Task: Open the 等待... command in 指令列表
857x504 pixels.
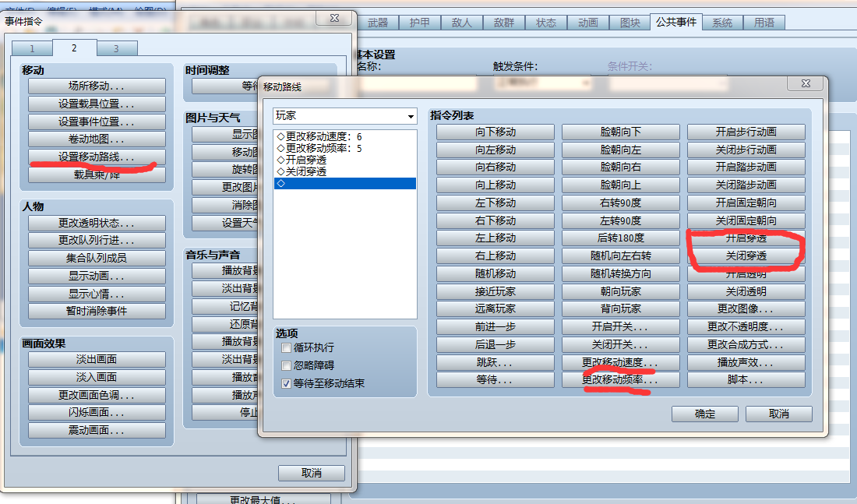Action: pyautogui.click(x=496, y=379)
